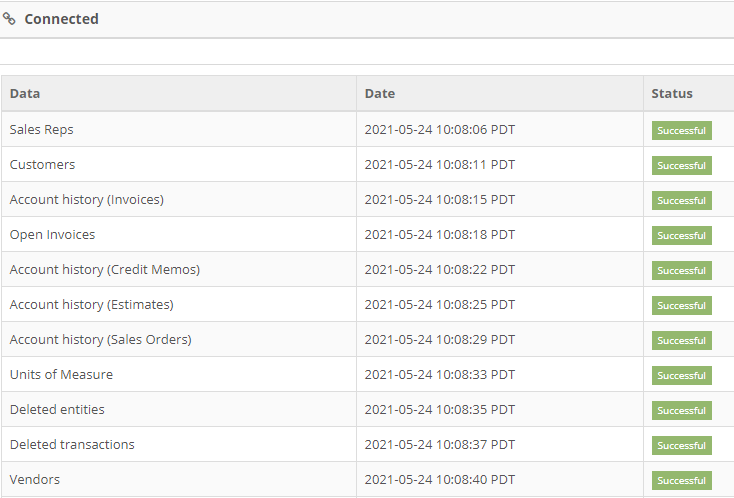734x498 pixels.
Task: Select the Sales Reps row label
Action: click(42, 130)
